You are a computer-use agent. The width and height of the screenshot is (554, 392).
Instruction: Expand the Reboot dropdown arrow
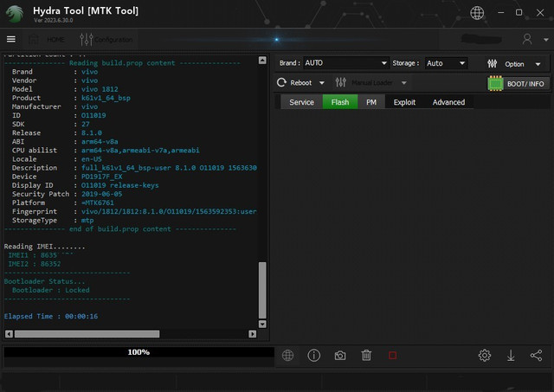[x=321, y=83]
